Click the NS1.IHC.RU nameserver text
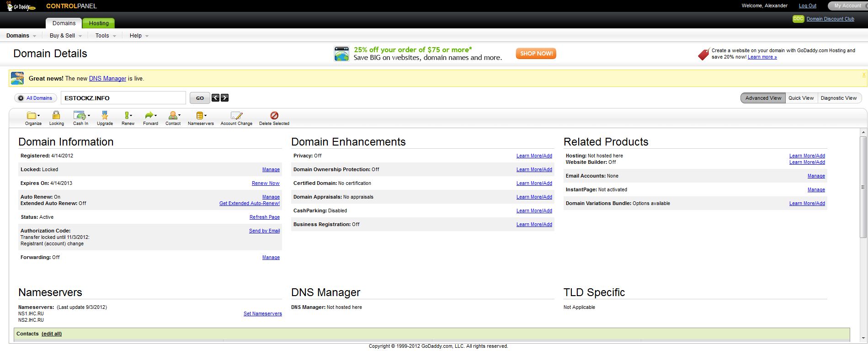868x351 pixels. click(x=31, y=313)
